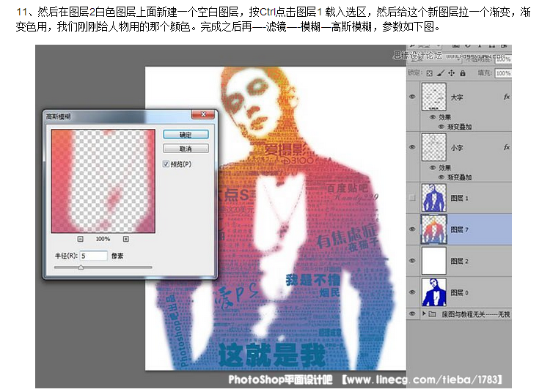This screenshot has width=539, height=392.
Task: Click the 图层 7 thumbnail
Action: click(x=434, y=229)
